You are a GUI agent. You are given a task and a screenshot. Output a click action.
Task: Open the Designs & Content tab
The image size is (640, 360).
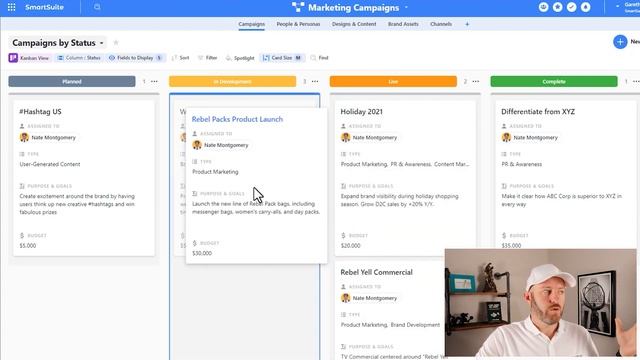coord(354,24)
